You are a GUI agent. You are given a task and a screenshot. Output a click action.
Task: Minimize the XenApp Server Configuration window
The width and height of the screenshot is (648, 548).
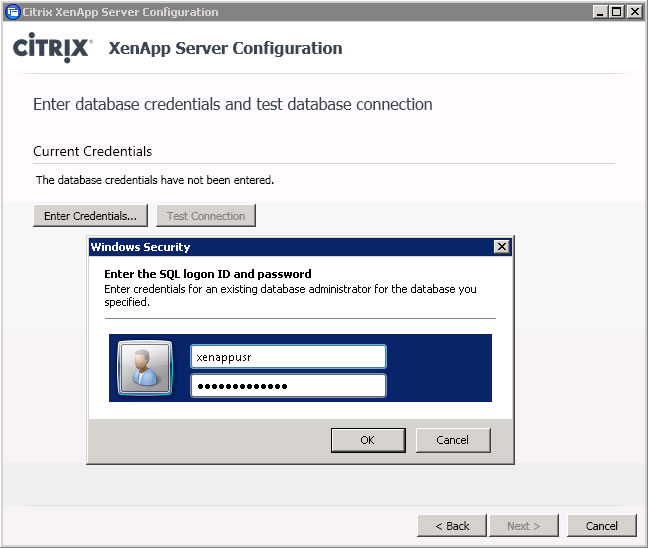coord(600,12)
